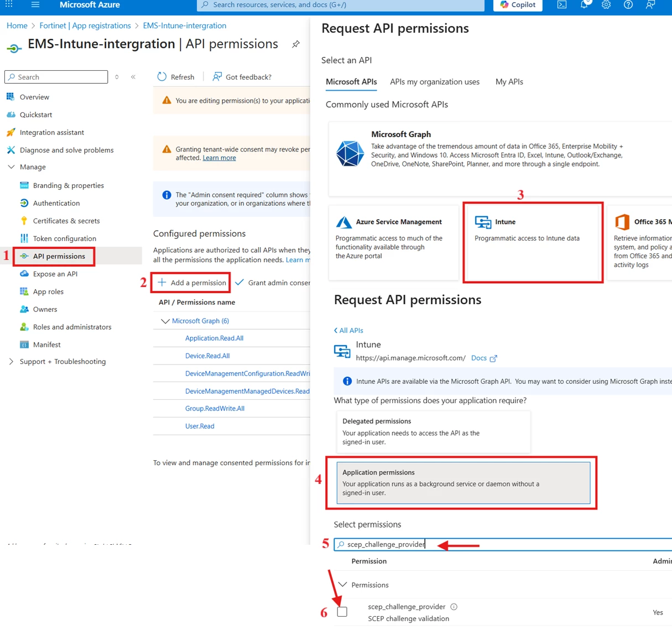Open portal settings gear icon
Viewport: 672px width, 641px height.
pos(606,4)
